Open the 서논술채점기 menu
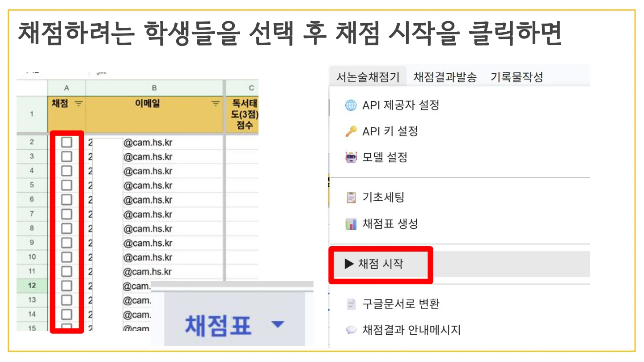This screenshot has width=644, height=362. (368, 77)
